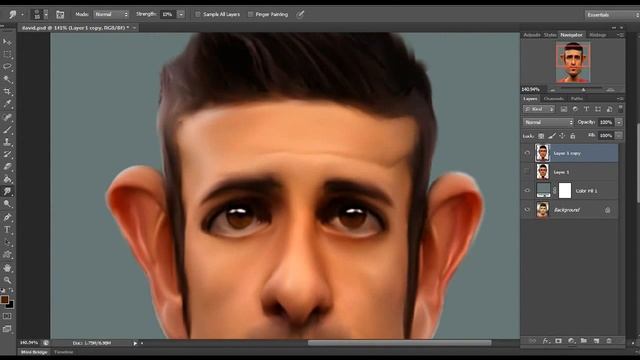
Task: Open the smudge Mode dropdown
Action: click(x=111, y=14)
